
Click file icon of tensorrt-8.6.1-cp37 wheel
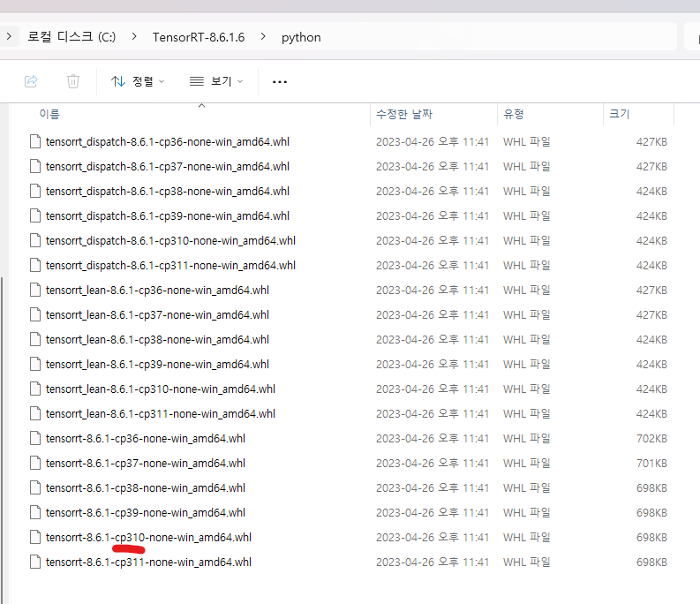coord(35,463)
